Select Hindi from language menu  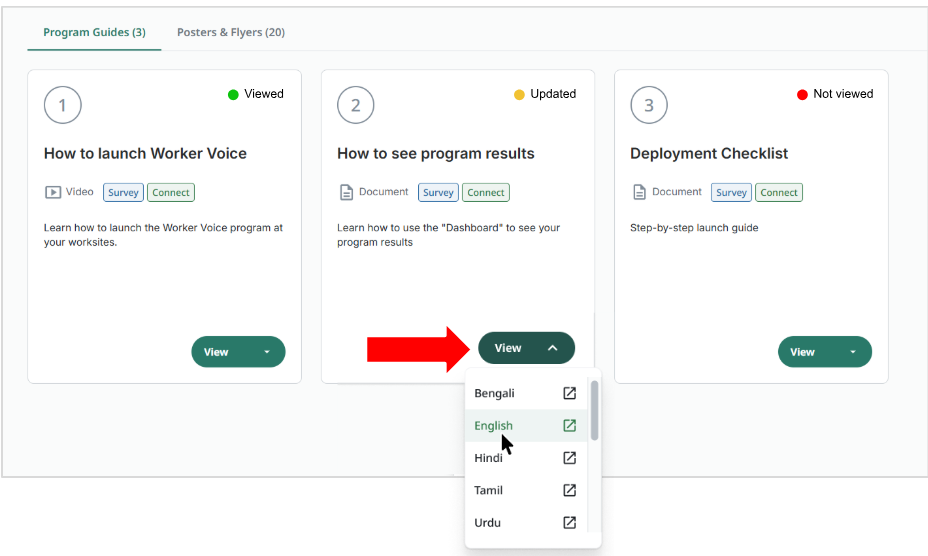point(526,458)
